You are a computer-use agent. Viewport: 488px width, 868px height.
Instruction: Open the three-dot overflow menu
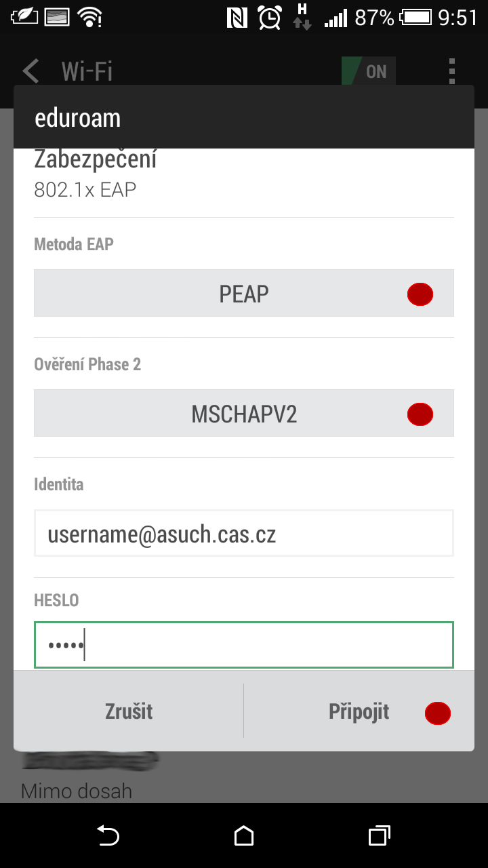[x=452, y=71]
